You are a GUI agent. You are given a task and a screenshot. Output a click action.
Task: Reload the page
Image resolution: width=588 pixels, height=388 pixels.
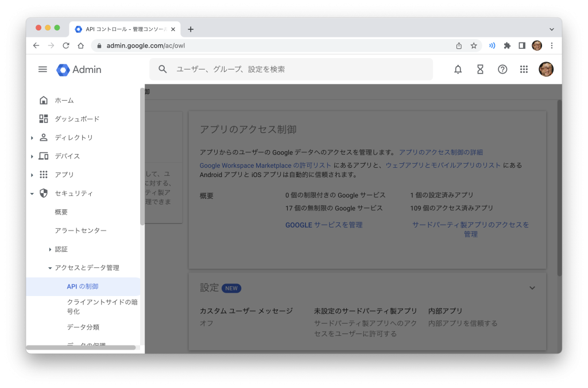[x=66, y=45]
